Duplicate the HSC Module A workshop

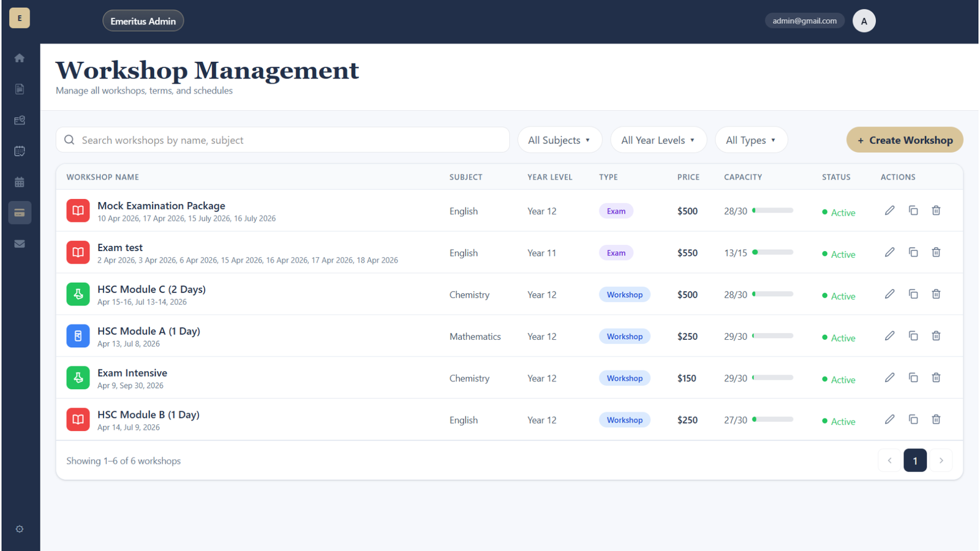(x=913, y=336)
